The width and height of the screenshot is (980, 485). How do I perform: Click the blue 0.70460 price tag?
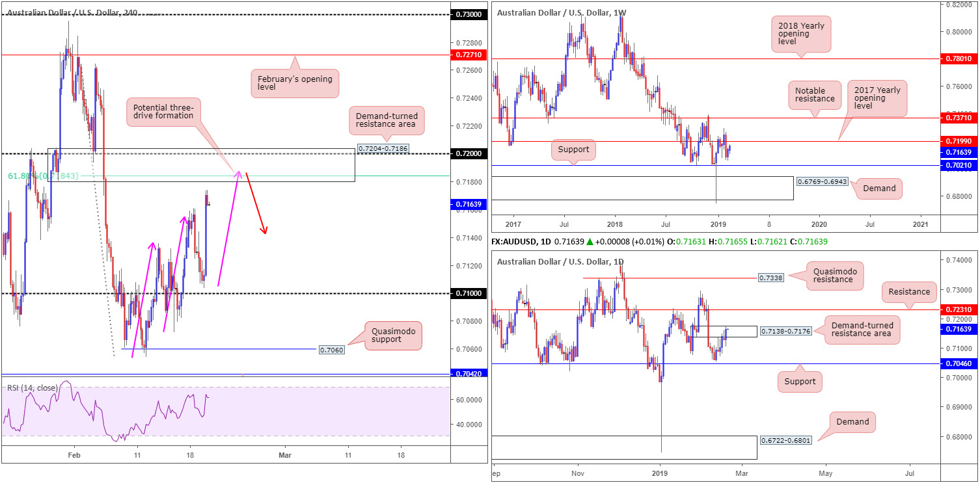[960, 364]
